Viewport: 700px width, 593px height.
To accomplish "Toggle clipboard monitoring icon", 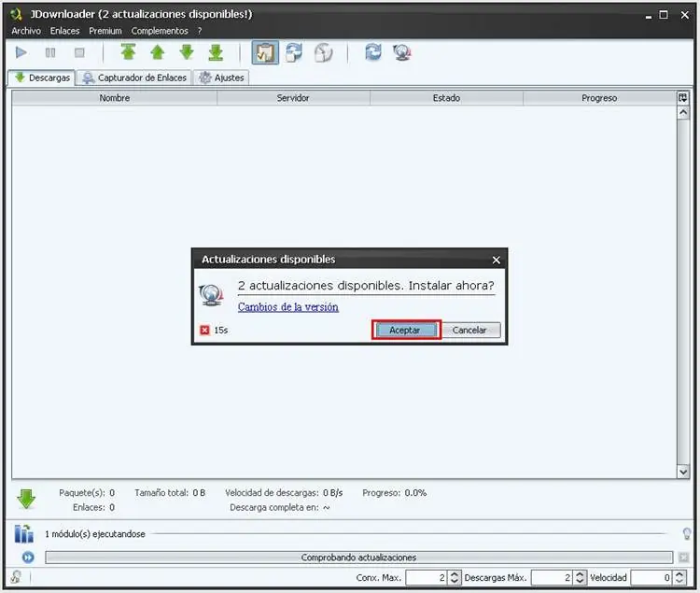I will point(265,52).
